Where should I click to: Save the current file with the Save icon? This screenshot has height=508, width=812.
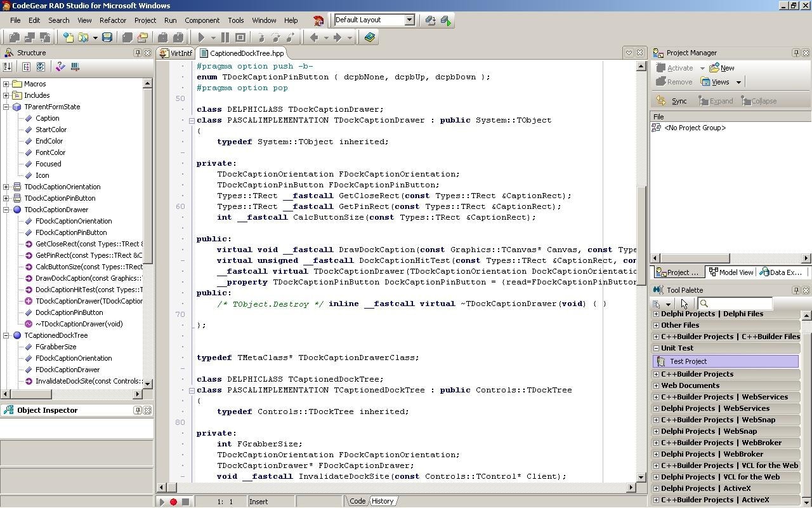[x=107, y=37]
